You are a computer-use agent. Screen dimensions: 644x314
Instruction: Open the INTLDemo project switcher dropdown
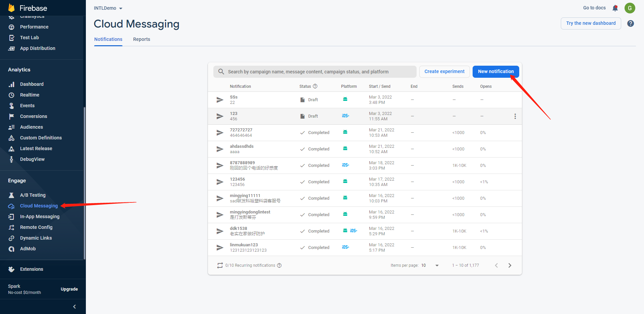click(108, 8)
